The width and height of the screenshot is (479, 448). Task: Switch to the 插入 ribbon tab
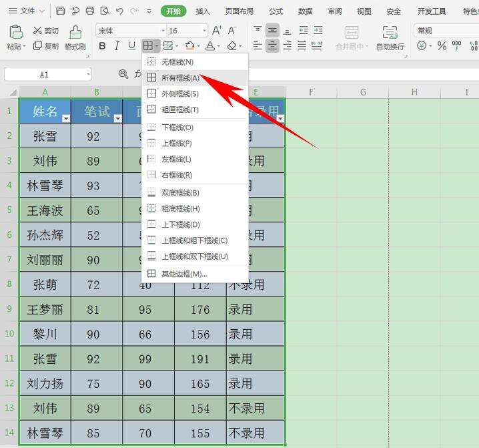tap(203, 11)
